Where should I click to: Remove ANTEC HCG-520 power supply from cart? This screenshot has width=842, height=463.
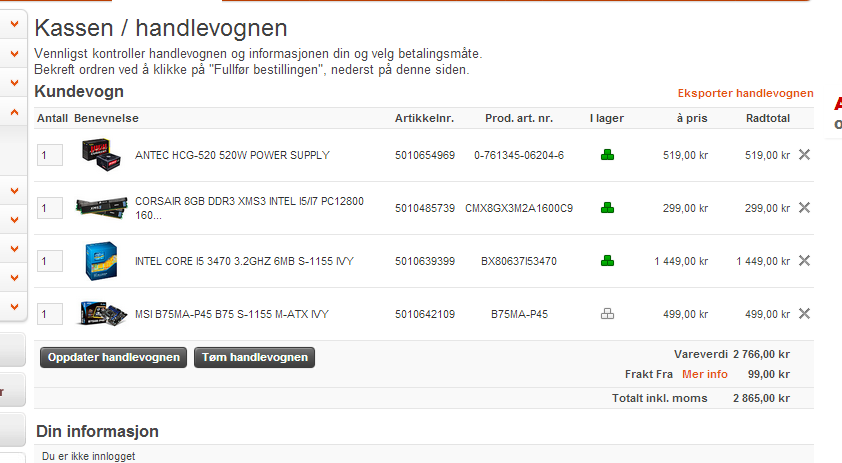(x=804, y=155)
